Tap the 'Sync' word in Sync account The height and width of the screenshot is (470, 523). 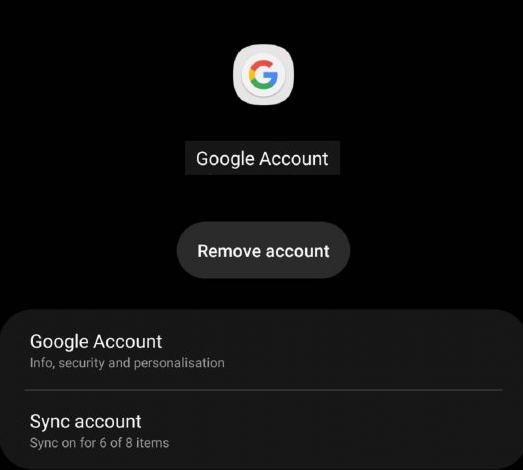pyautogui.click(x=50, y=422)
